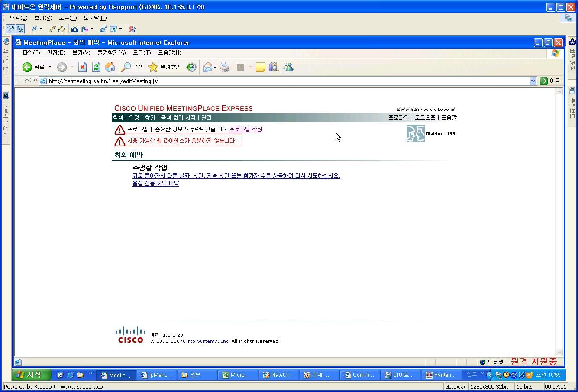Refresh the page in Internet Explorer
The image size is (578, 392).
[96, 67]
